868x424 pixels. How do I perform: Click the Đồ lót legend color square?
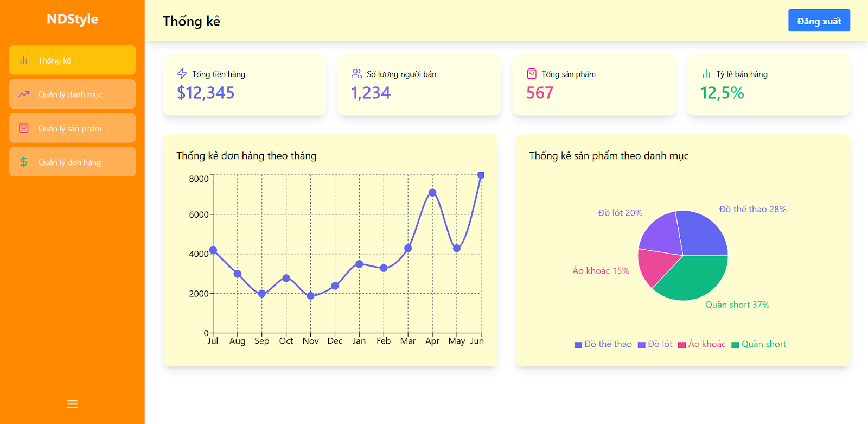pos(642,345)
